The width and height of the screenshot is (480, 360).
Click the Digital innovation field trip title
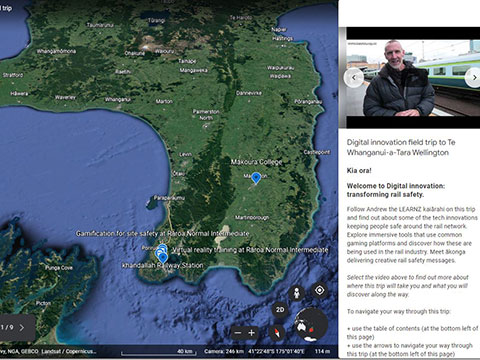pyautogui.click(x=401, y=147)
